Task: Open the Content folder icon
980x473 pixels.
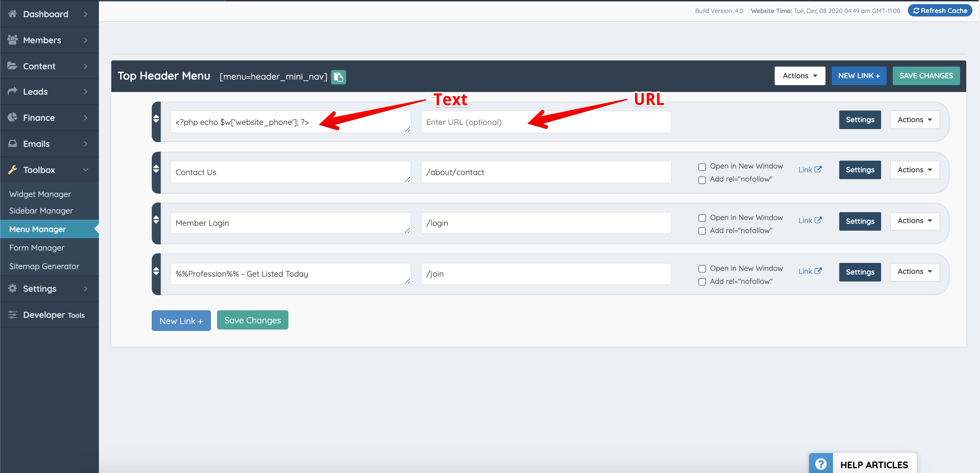Action: (x=12, y=66)
